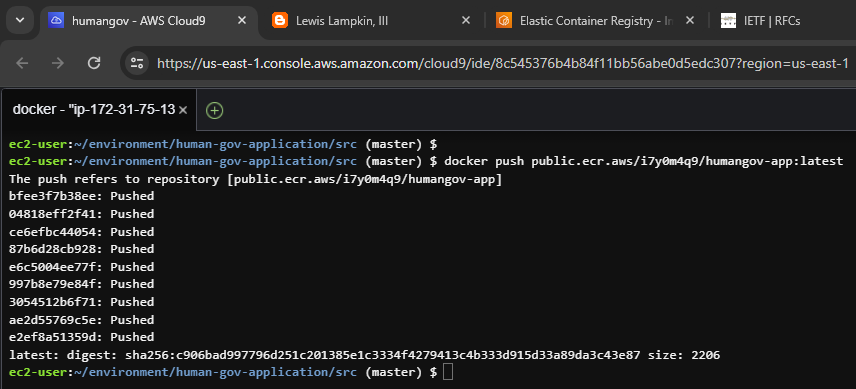Reload the page with the refresh icon
This screenshot has width=856, height=389.
pyautogui.click(x=94, y=63)
